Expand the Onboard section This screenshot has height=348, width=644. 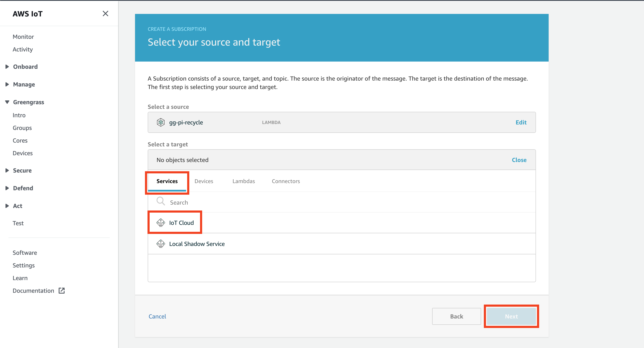click(7, 67)
